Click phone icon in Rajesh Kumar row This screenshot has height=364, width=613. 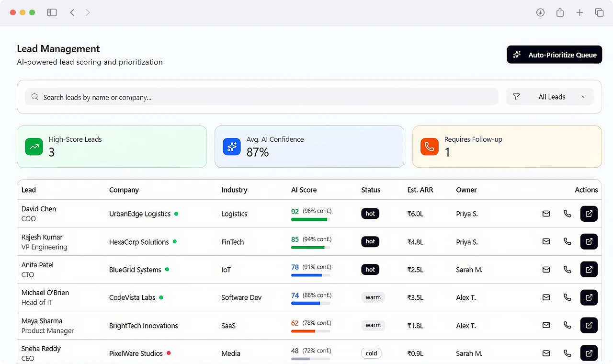[568, 241]
